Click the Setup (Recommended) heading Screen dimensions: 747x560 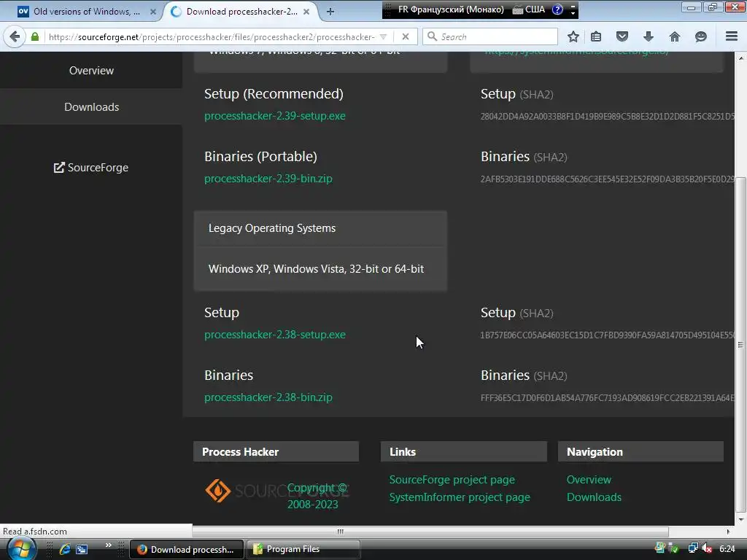click(x=274, y=94)
